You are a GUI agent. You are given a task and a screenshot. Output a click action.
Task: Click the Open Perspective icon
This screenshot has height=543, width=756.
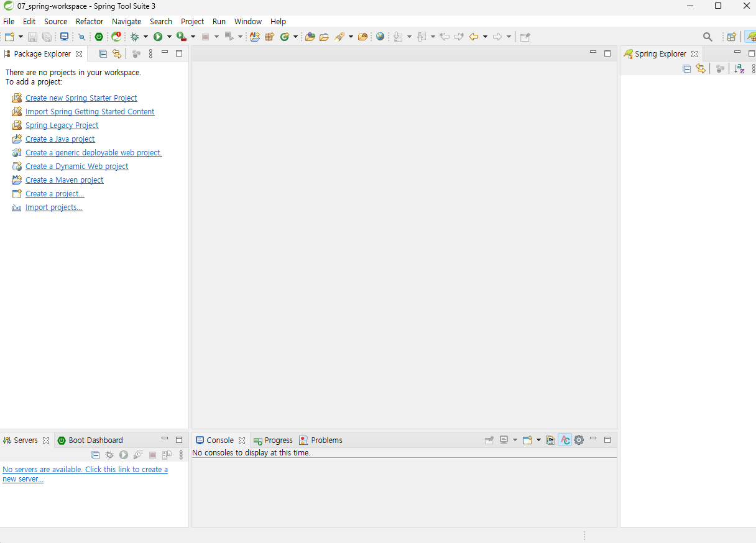(732, 37)
